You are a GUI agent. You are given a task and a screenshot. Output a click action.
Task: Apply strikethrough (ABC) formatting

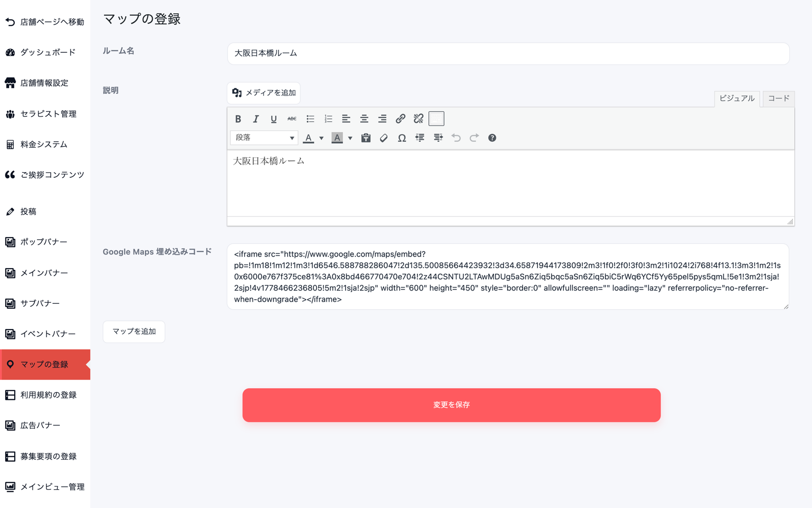point(292,119)
